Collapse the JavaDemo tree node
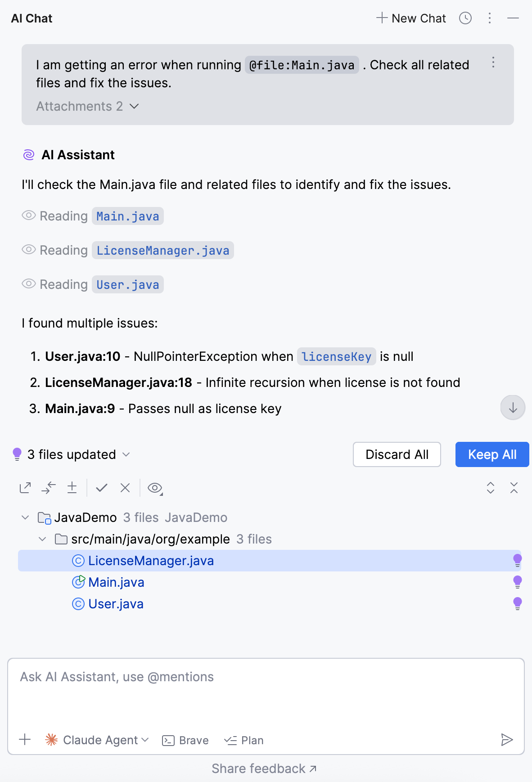The width and height of the screenshot is (532, 782). (x=26, y=517)
